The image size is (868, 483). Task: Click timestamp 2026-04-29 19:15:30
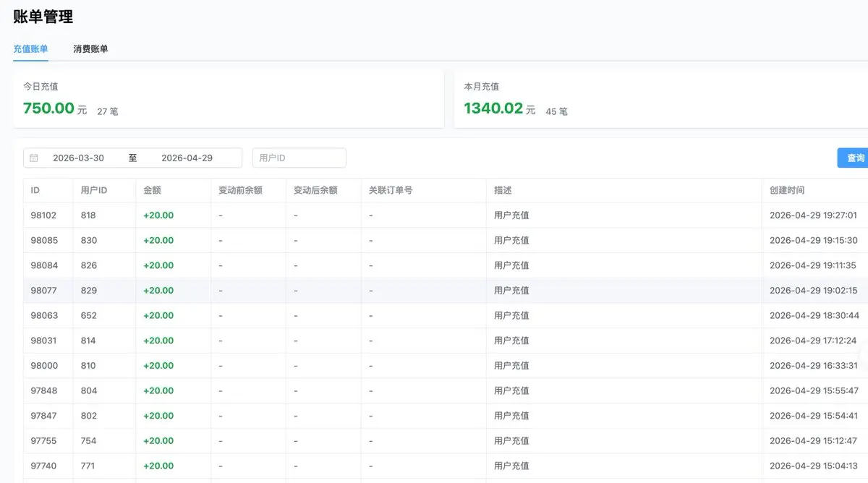(x=814, y=240)
